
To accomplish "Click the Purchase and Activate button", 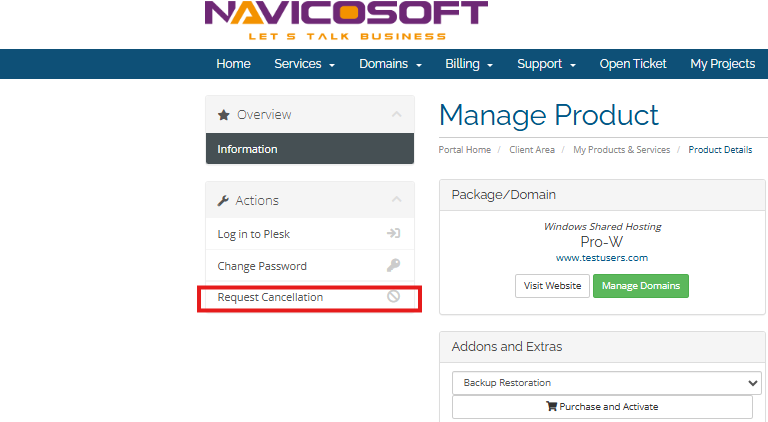I will [602, 407].
